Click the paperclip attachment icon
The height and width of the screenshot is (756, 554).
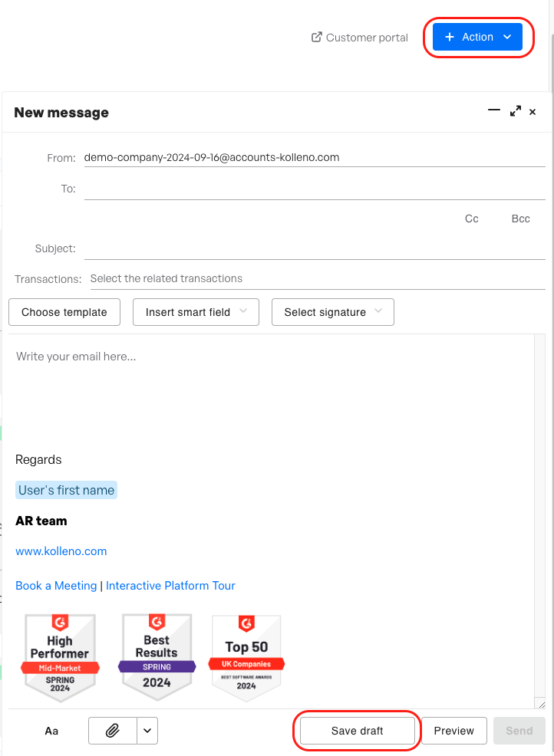(113, 731)
